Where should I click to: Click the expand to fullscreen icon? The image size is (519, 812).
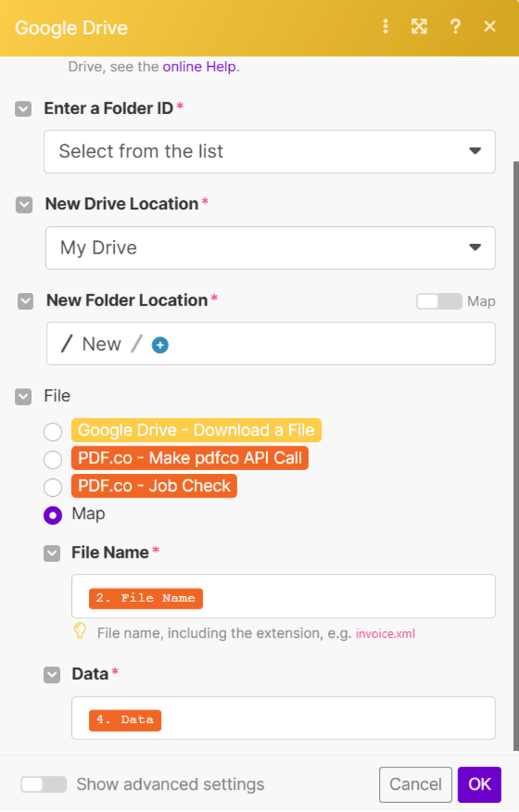(419, 27)
